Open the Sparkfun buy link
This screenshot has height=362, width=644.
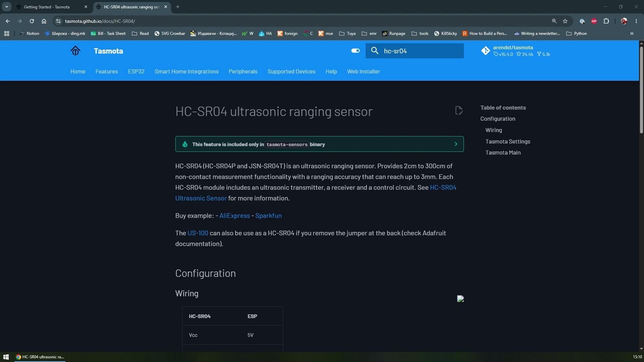coord(268,216)
